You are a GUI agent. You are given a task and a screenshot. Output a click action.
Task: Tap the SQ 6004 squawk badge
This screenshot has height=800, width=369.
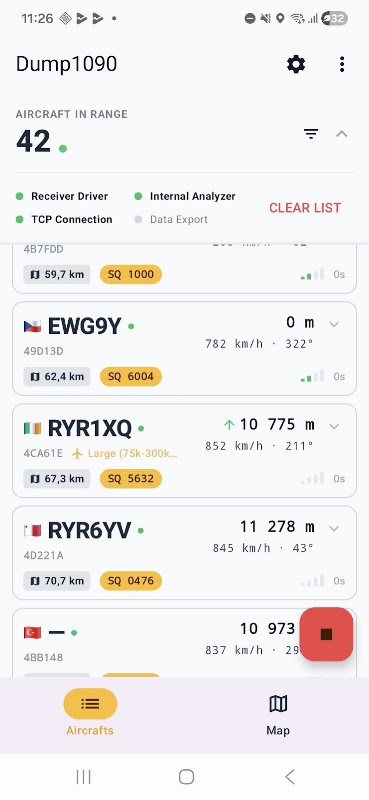click(x=131, y=377)
